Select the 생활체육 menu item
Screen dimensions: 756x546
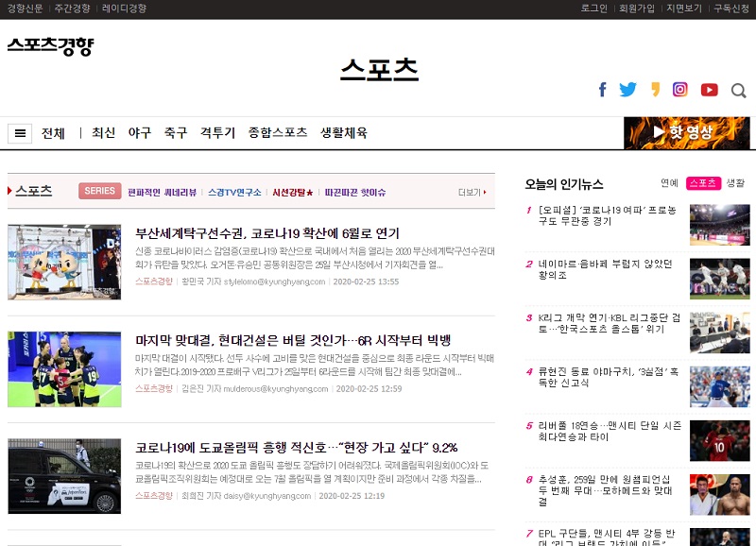[344, 132]
